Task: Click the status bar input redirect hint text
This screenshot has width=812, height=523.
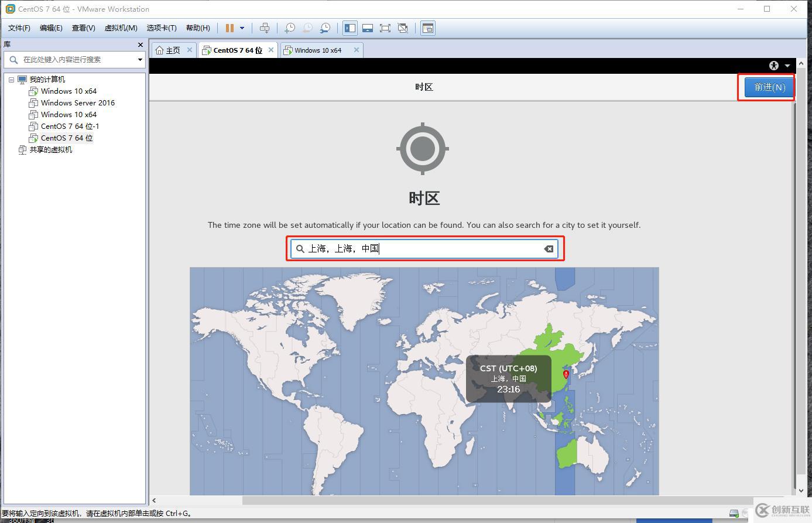Action: click(x=97, y=514)
